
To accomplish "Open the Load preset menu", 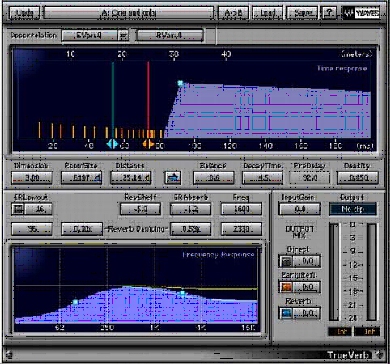I will [x=267, y=13].
